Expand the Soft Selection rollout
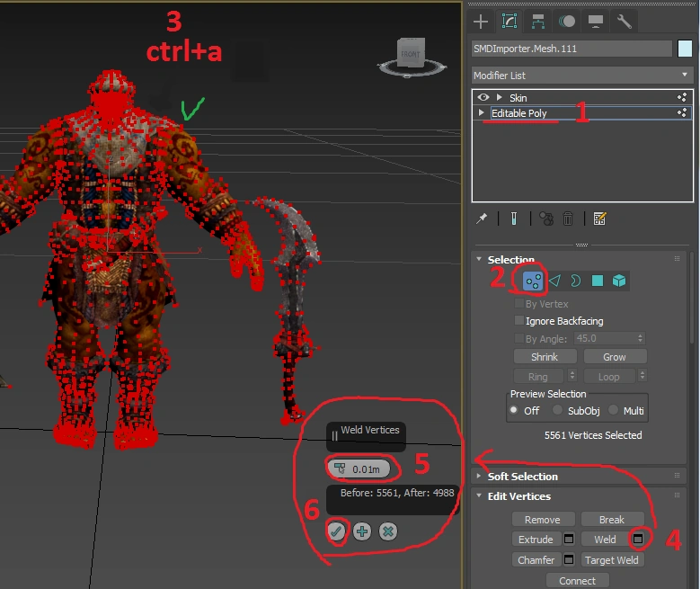 (522, 477)
